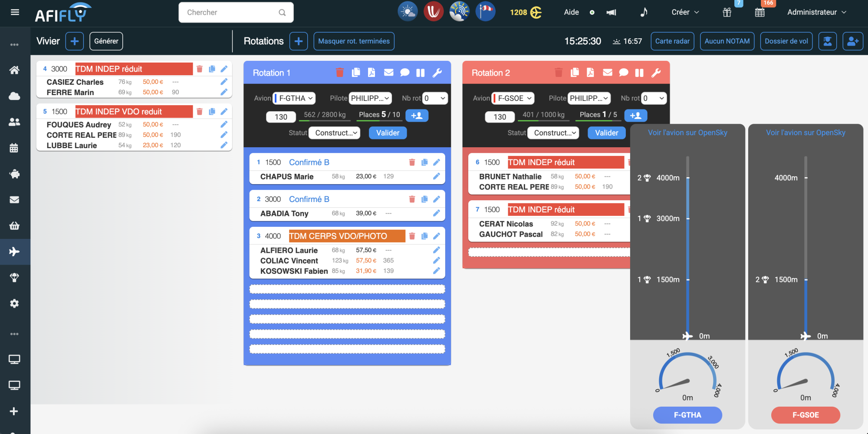
Task: Click Valider button in Rotation 1
Action: coord(388,133)
